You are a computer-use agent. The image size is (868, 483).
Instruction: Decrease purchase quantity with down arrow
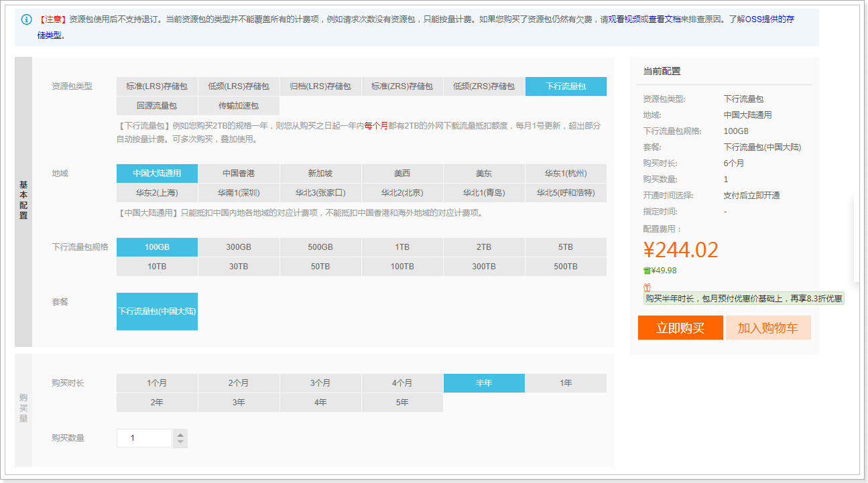(180, 442)
